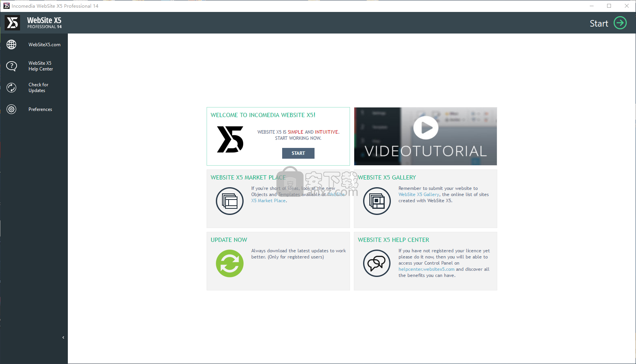Click the X5 logo in welcome panel
The height and width of the screenshot is (364, 636).
tap(230, 139)
